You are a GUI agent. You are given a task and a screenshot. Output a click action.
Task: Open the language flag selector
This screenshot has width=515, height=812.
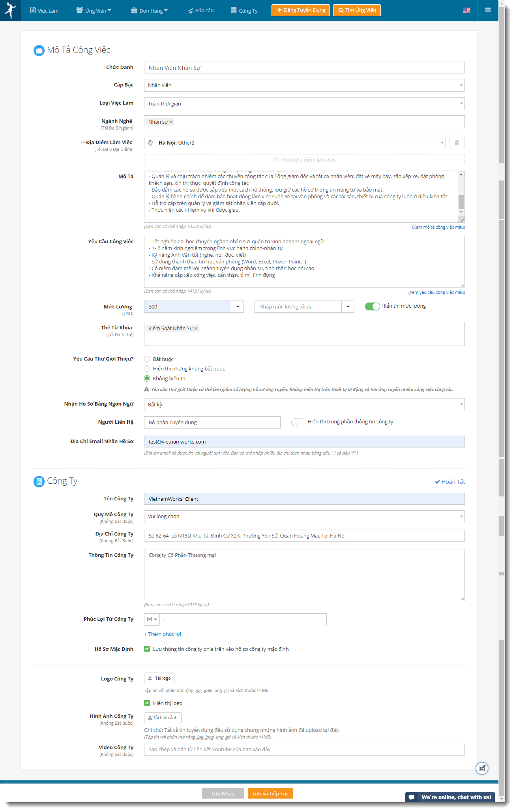[x=466, y=10]
